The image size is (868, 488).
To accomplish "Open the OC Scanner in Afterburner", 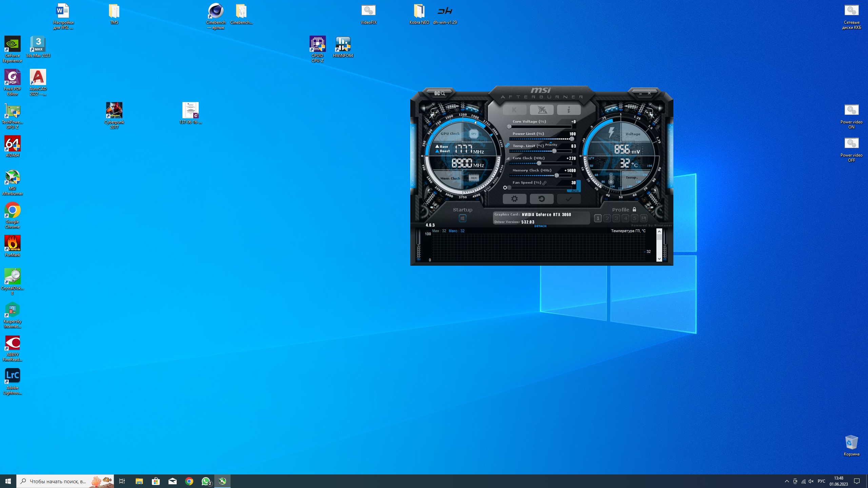I will (439, 93).
